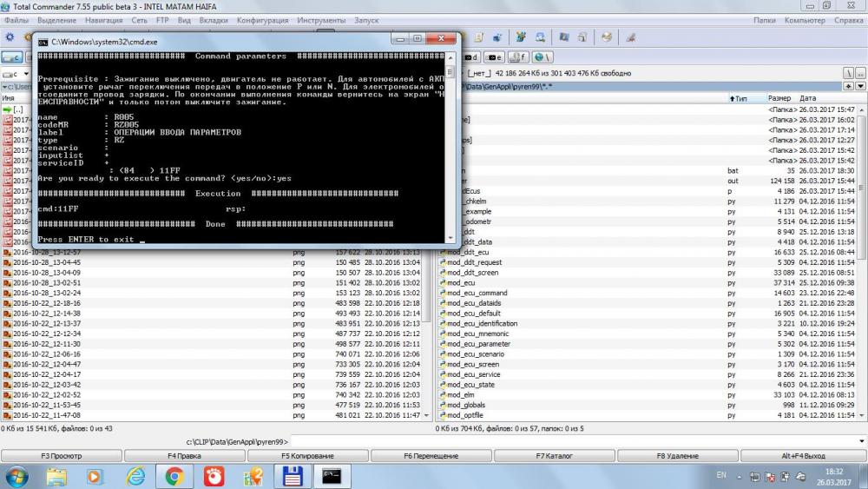Screen dimensions: 868x489
Task: Select drive d button in right drive bar
Action: (x=472, y=57)
